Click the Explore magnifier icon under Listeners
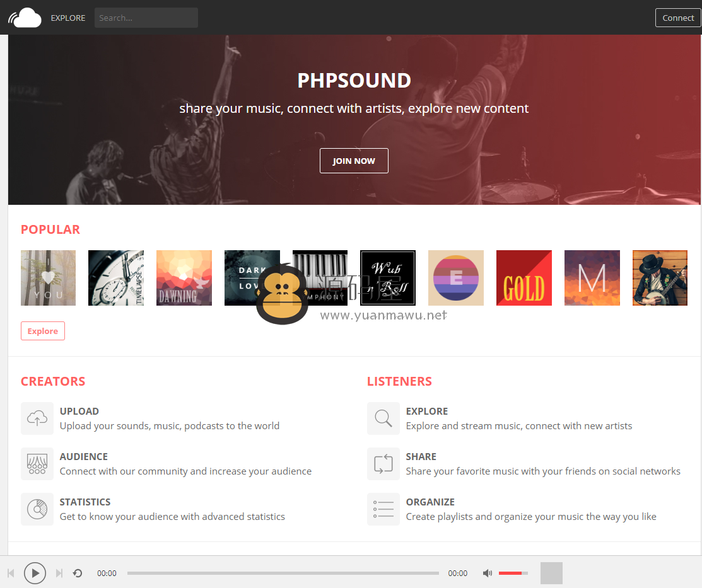This screenshot has width=702, height=588. [x=383, y=418]
